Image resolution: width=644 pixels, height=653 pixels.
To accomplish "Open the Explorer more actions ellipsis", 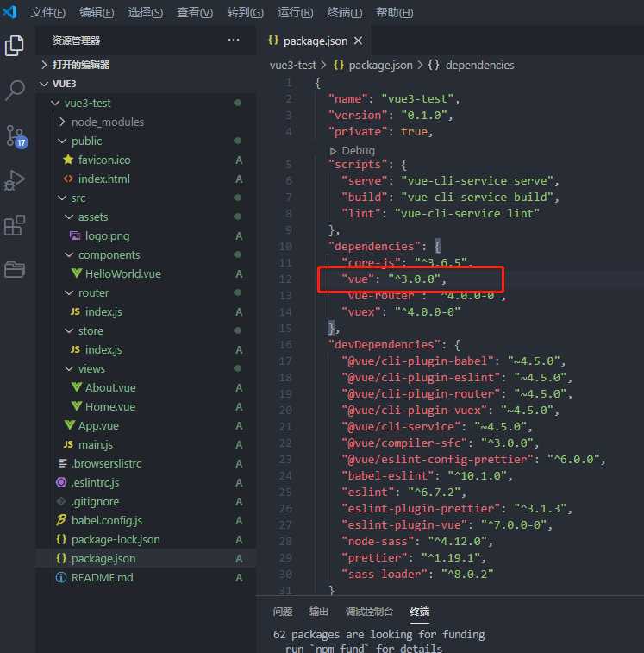I will 234,40.
